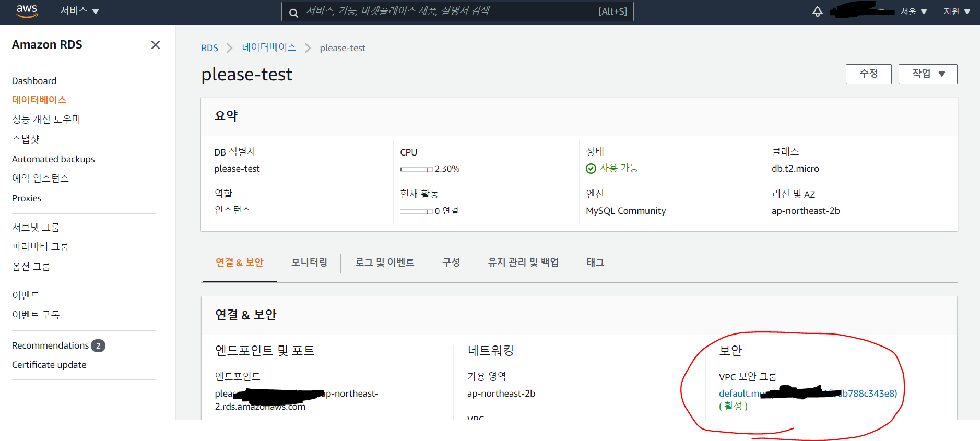Open the 서비스 services dropdown

coord(79,11)
